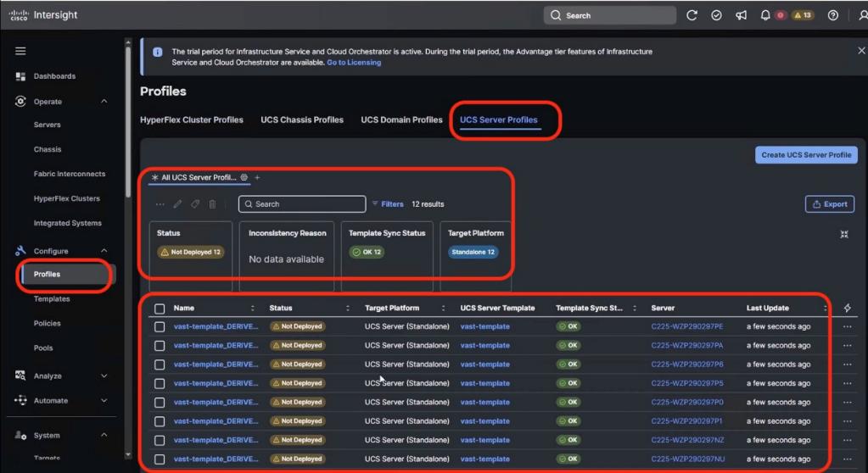Open the Status column sort menu
Screen dimensions: 868x473
(x=348, y=309)
